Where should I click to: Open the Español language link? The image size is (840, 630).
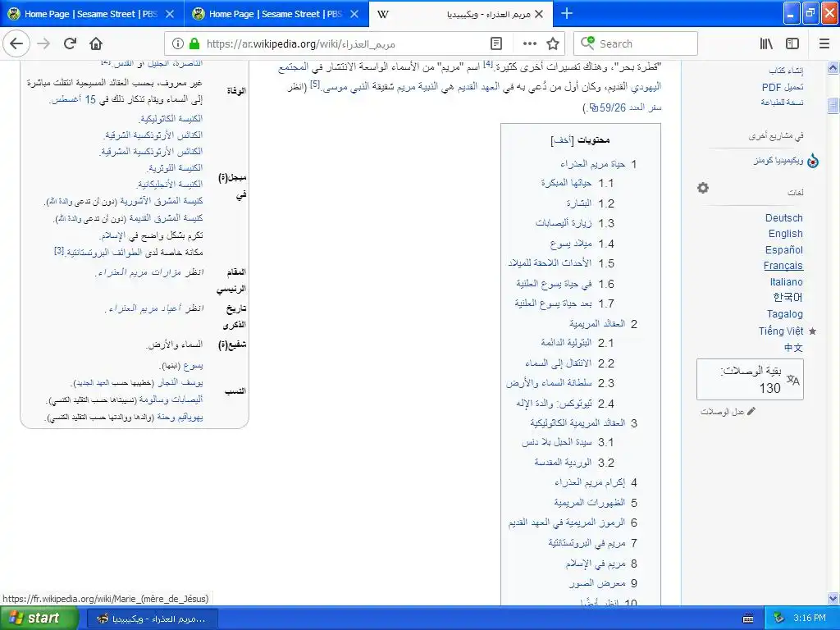pyautogui.click(x=783, y=249)
